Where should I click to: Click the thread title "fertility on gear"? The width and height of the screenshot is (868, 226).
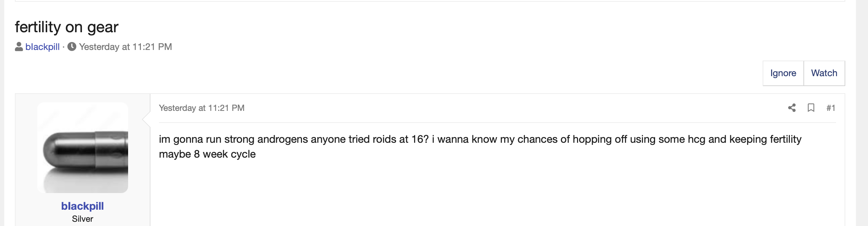point(67,27)
